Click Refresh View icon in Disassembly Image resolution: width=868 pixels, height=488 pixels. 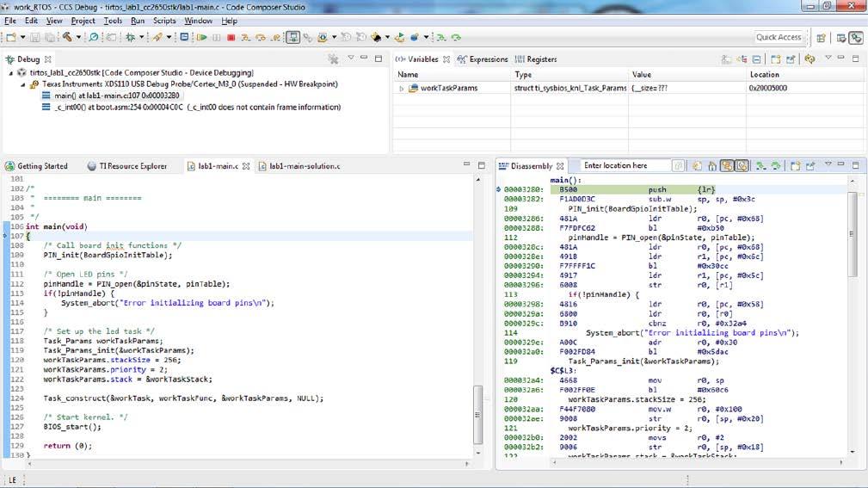[697, 165]
